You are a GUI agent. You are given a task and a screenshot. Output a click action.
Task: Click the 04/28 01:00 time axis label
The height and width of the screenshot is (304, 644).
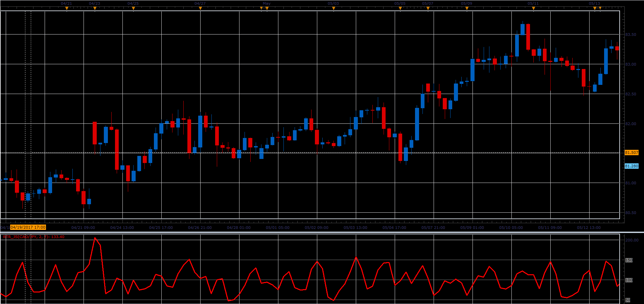(239, 228)
